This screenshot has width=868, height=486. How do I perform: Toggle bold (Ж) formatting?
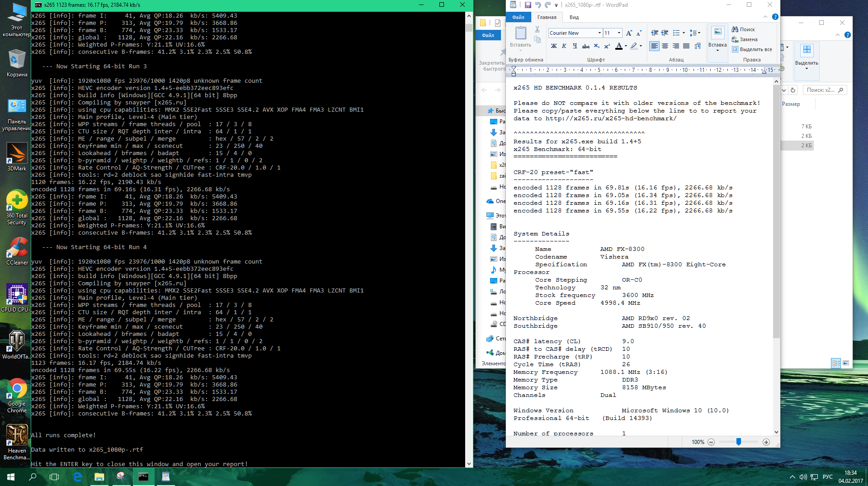point(554,46)
